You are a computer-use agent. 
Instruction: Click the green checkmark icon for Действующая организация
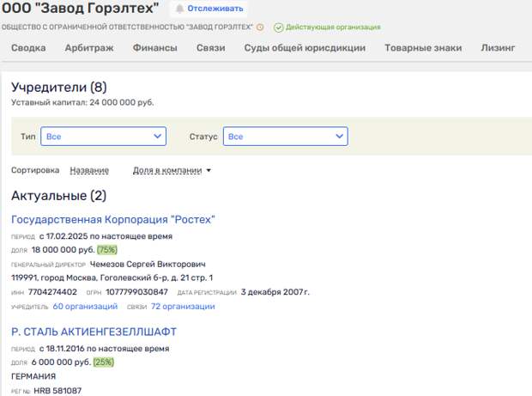pyautogui.click(x=278, y=27)
